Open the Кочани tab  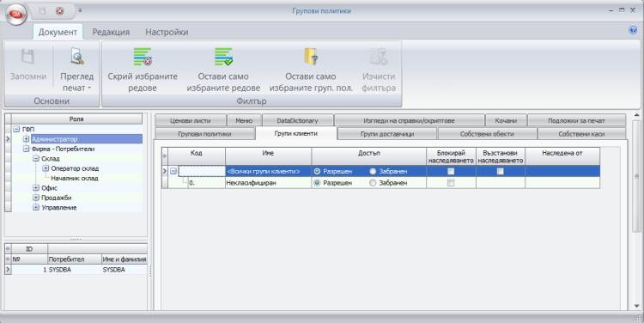[x=506, y=121]
